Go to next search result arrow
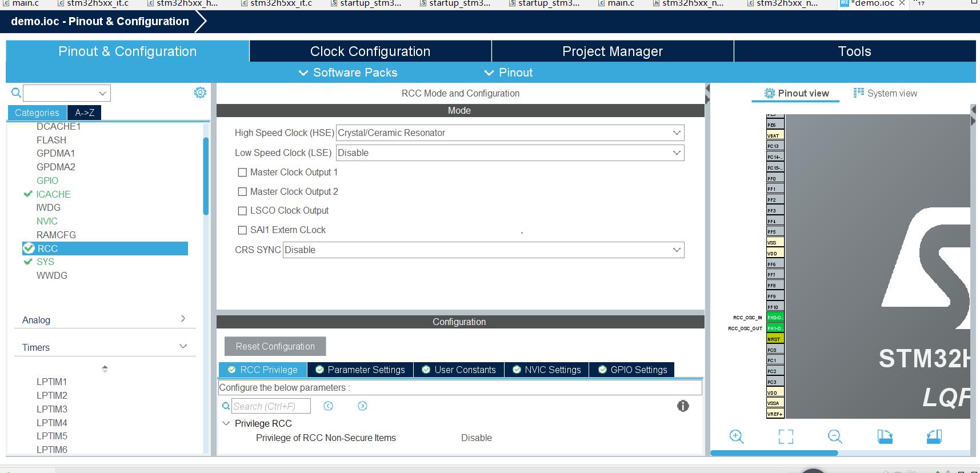The height and width of the screenshot is (473, 980). (x=362, y=406)
